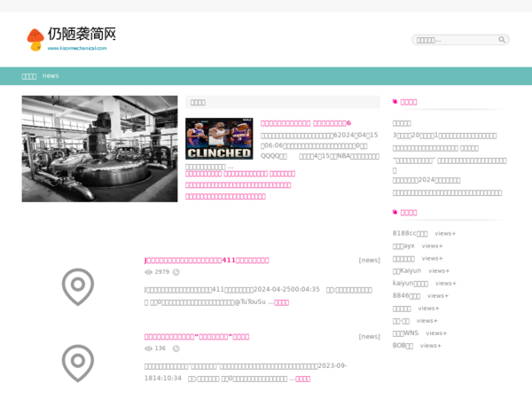Image resolution: width=532 pixels, height=399 pixels.
Task: Open the first menu item left of news
Action: click(29, 76)
